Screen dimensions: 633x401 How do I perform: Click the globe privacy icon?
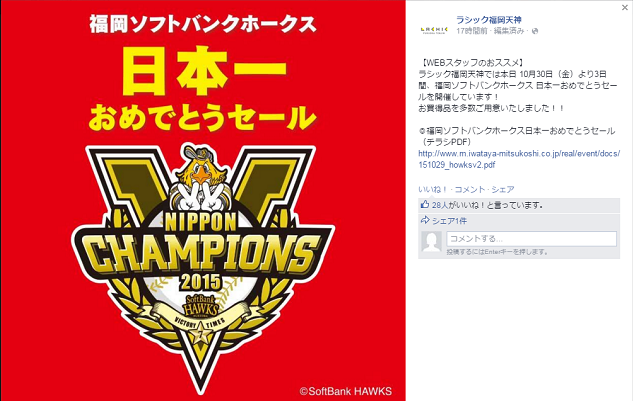coord(535,31)
